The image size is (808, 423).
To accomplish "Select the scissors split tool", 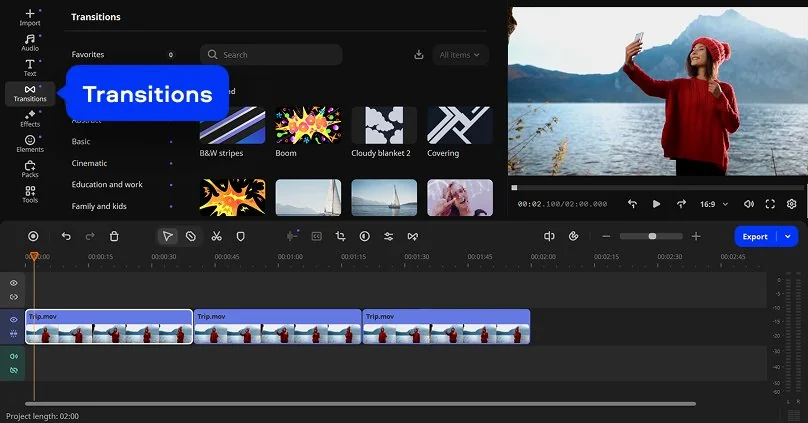I will (x=216, y=236).
